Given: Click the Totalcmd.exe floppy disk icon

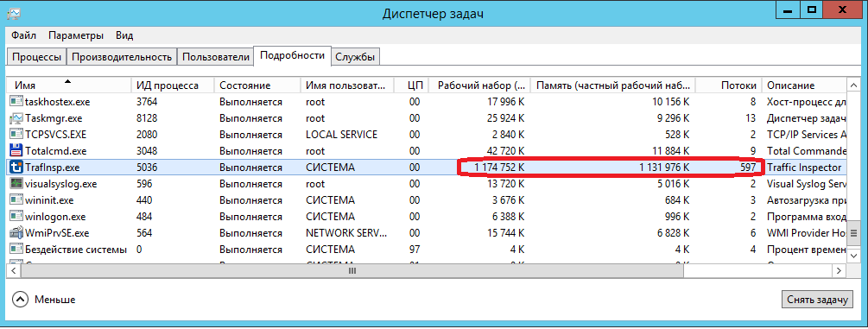Looking at the screenshot, I should (x=16, y=150).
